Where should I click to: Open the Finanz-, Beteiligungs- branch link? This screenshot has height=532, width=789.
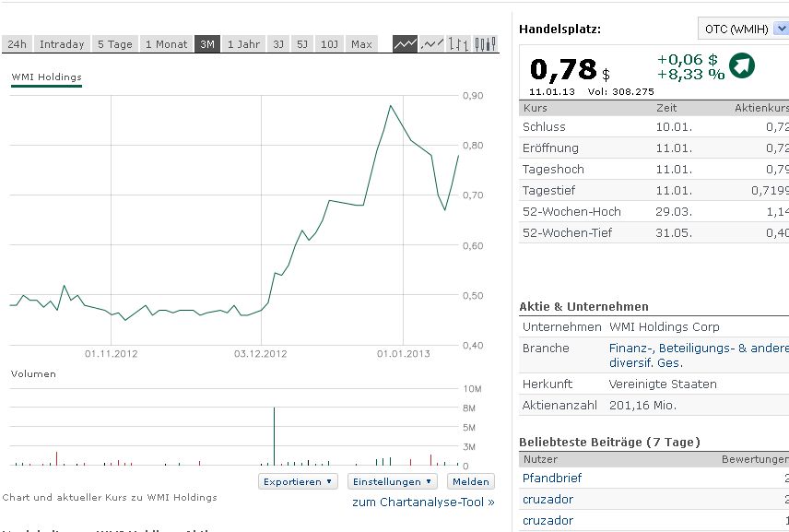coord(699,355)
